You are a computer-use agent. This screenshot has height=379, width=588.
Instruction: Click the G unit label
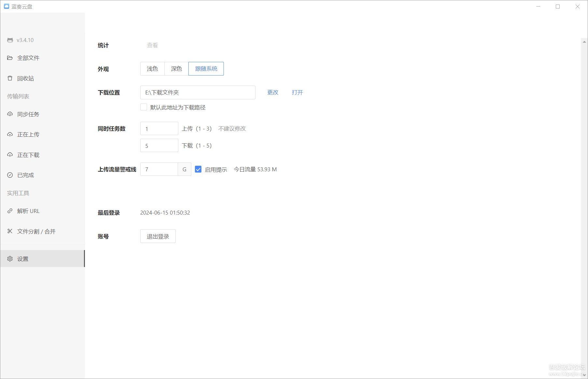pos(185,169)
